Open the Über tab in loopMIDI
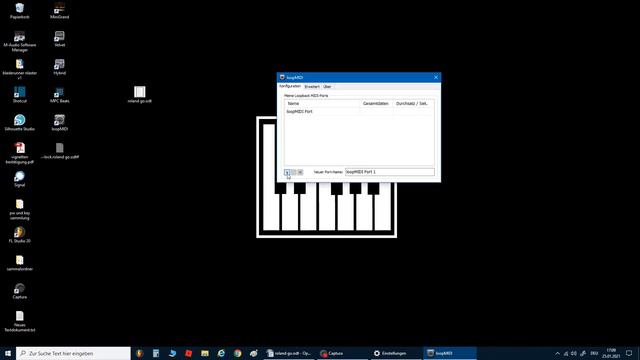 click(327, 87)
